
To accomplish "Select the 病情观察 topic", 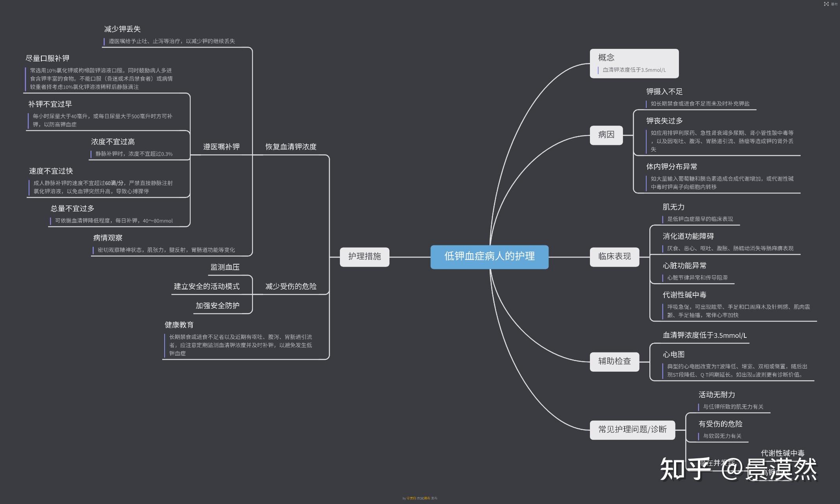I will coord(108,238).
